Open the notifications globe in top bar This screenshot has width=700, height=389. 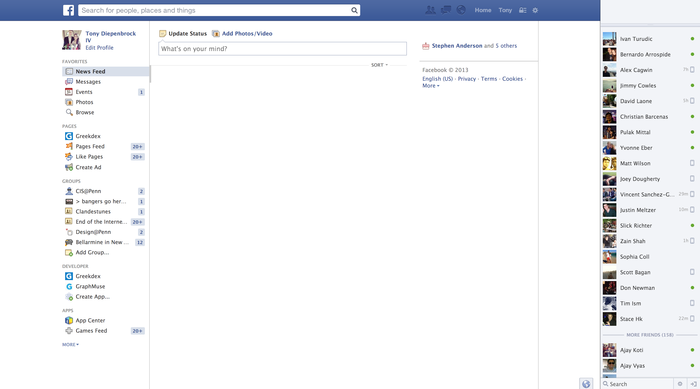point(461,10)
